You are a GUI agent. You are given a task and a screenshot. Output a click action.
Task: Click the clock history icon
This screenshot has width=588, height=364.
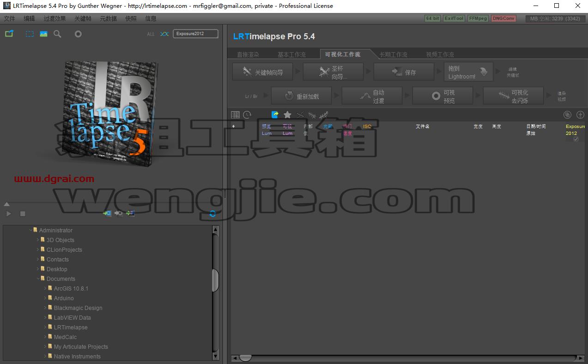248,115
